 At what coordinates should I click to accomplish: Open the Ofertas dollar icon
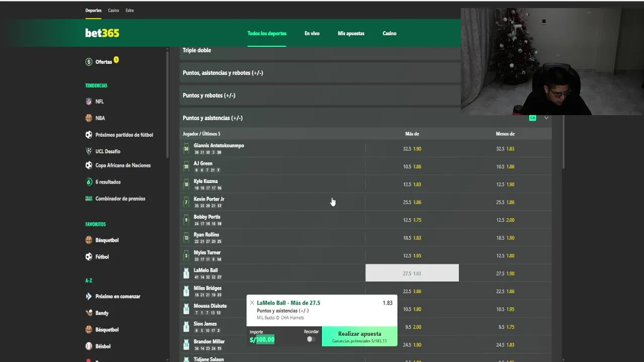click(89, 62)
